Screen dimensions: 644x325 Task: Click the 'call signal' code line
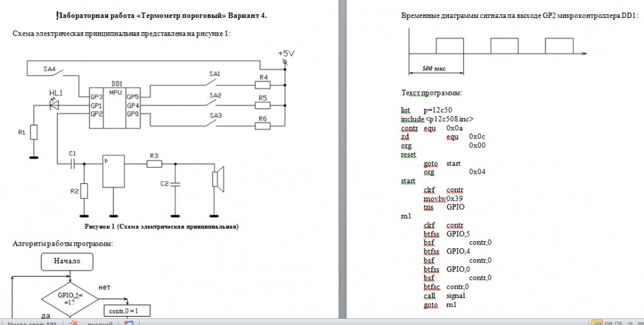coord(444,295)
